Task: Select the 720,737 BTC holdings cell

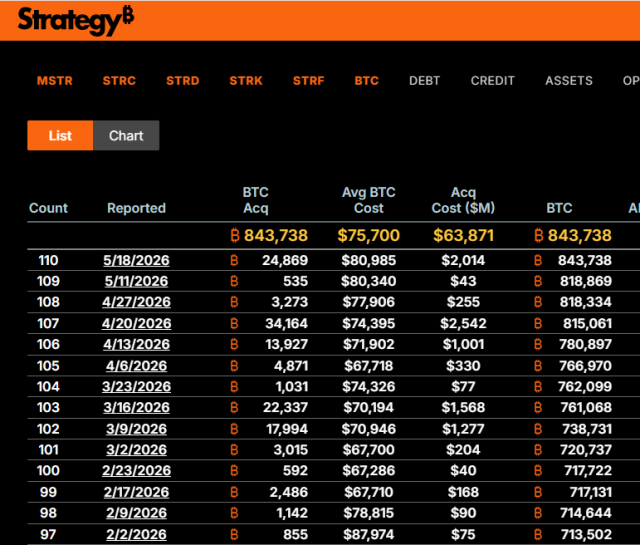Action: 586,450
